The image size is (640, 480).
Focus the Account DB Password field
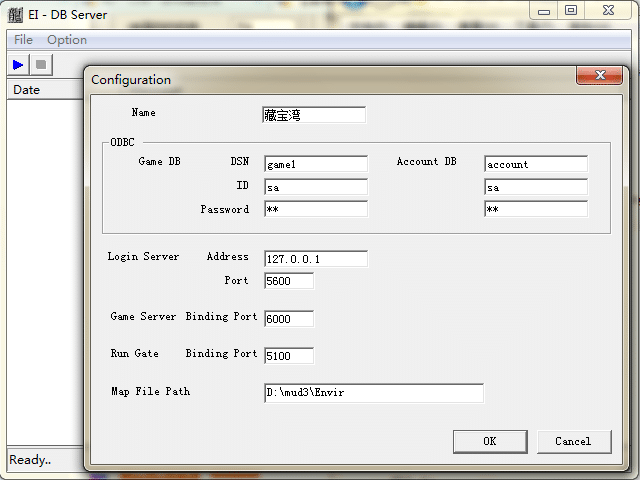pos(535,210)
